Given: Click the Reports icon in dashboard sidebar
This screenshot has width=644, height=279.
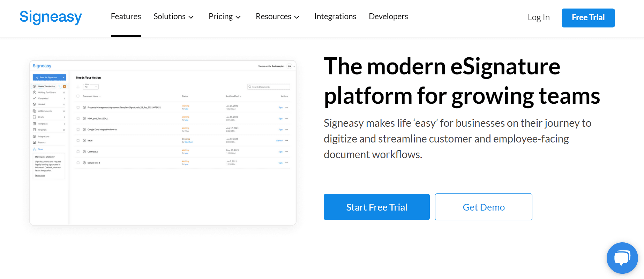Looking at the screenshot, I should (35, 142).
